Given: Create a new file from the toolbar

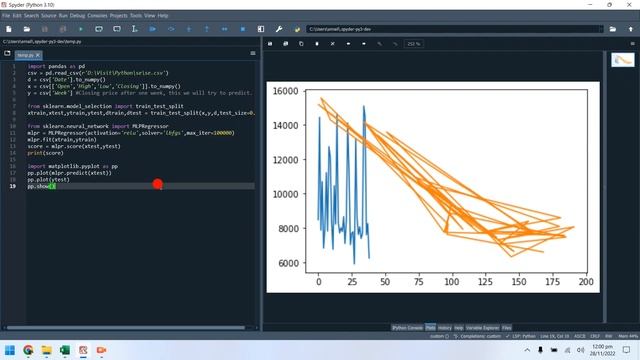Looking at the screenshot, I should [9, 29].
